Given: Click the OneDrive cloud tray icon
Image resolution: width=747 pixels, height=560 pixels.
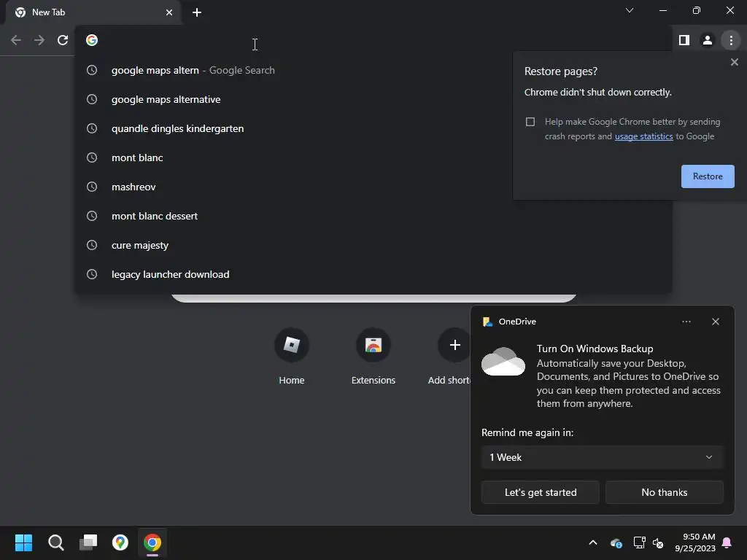Looking at the screenshot, I should click(616, 542).
